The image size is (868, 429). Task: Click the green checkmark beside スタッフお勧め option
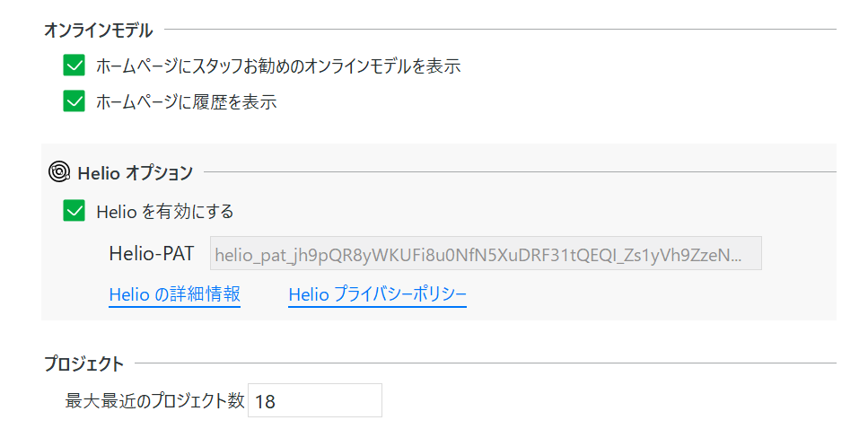[x=75, y=66]
